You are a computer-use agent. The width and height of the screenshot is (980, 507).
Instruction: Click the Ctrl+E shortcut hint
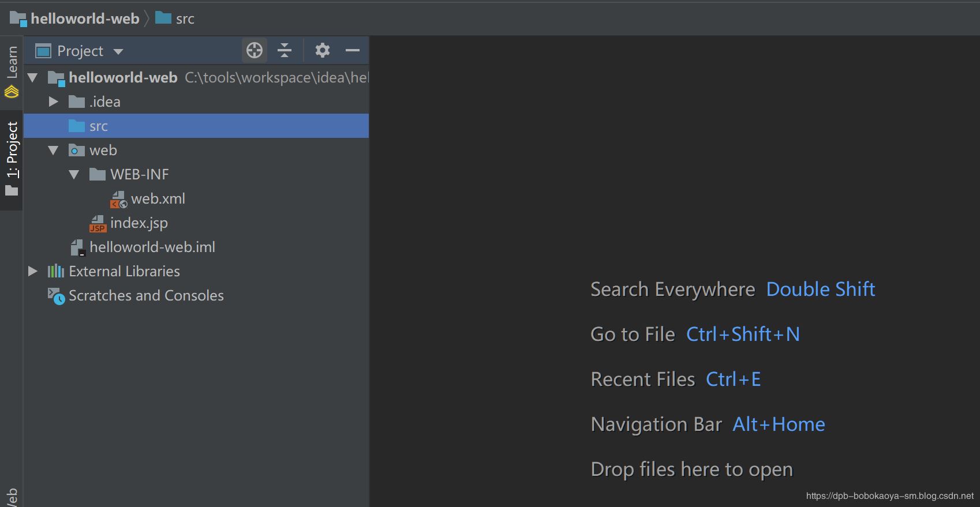tap(734, 379)
